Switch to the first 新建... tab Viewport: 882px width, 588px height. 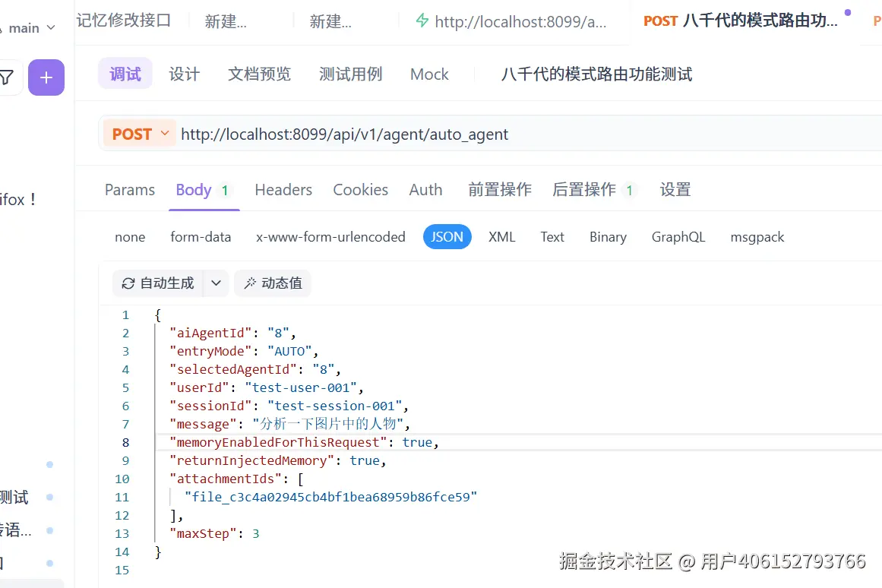[x=226, y=21]
